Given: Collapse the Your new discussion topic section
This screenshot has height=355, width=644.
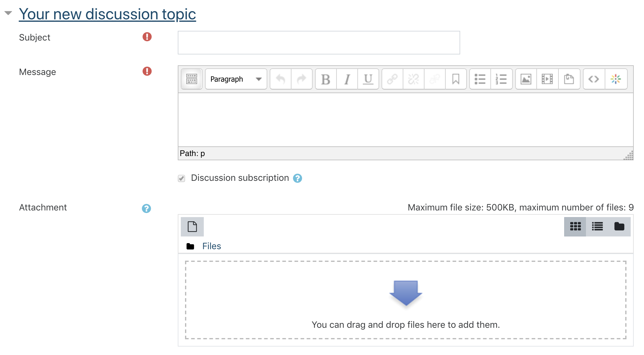Looking at the screenshot, I should [x=8, y=13].
